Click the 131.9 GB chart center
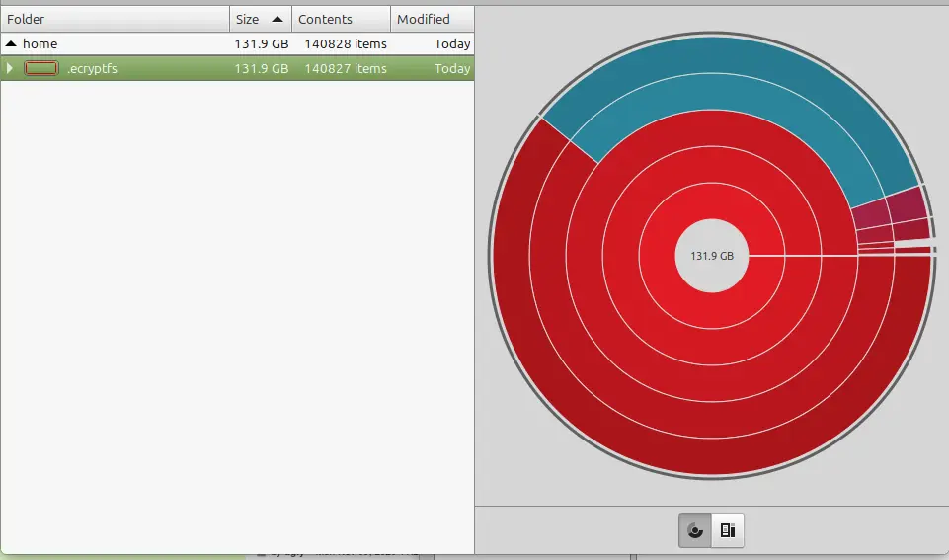Screen dimensions: 949x560 [711, 256]
